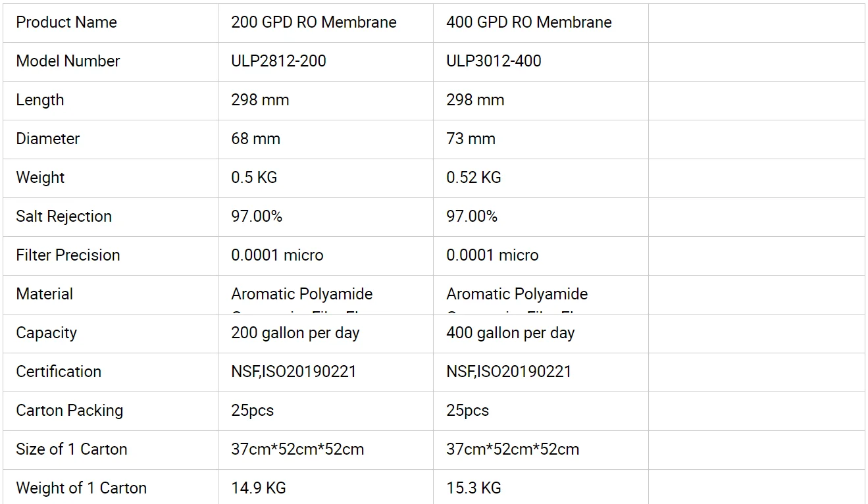Select the "400 GPD RO Membrane" cell

point(528,22)
